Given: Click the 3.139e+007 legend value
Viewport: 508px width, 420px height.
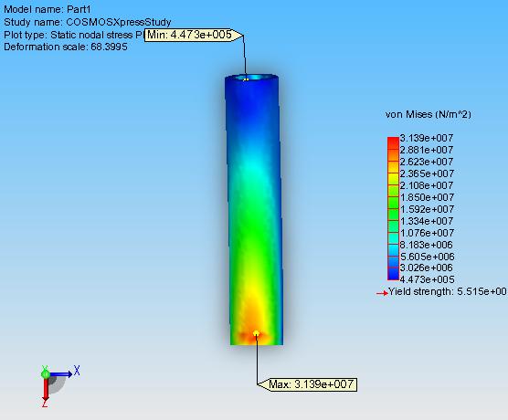Looking at the screenshot, I should [x=427, y=138].
